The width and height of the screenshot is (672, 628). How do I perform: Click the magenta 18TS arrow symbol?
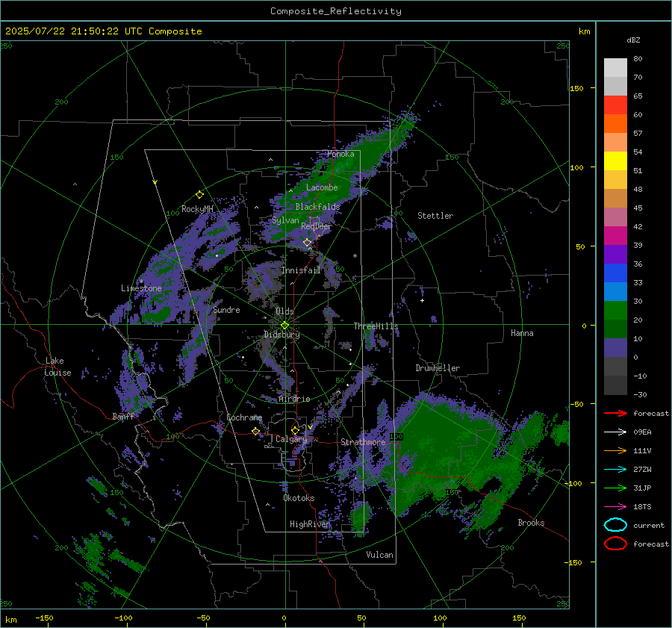(615, 507)
